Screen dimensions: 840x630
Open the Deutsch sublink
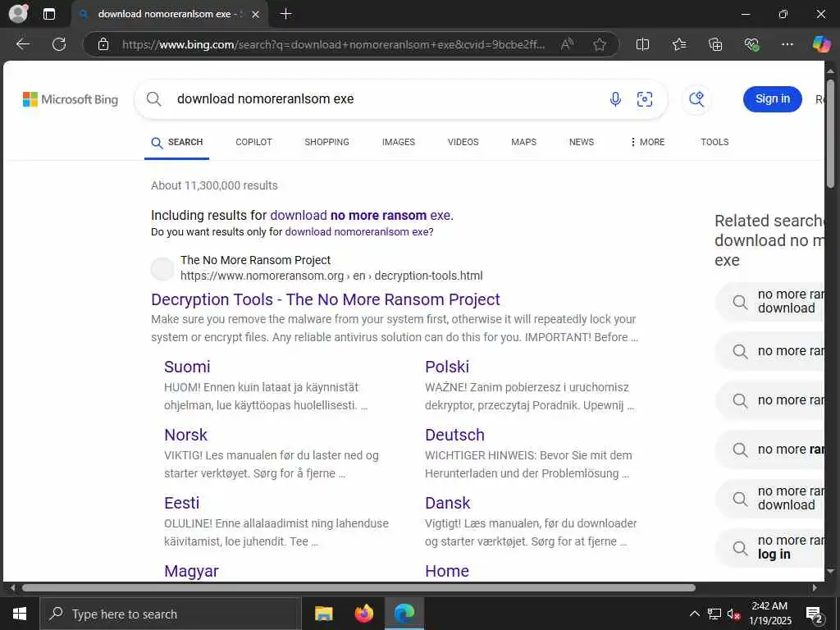[454, 435]
